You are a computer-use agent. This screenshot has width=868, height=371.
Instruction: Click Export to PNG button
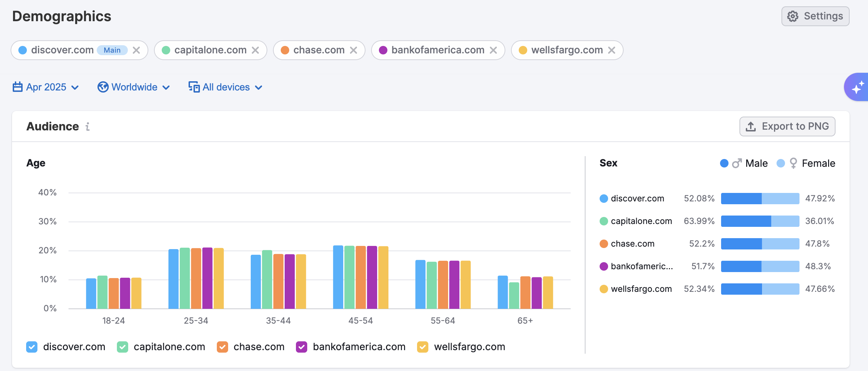787,126
